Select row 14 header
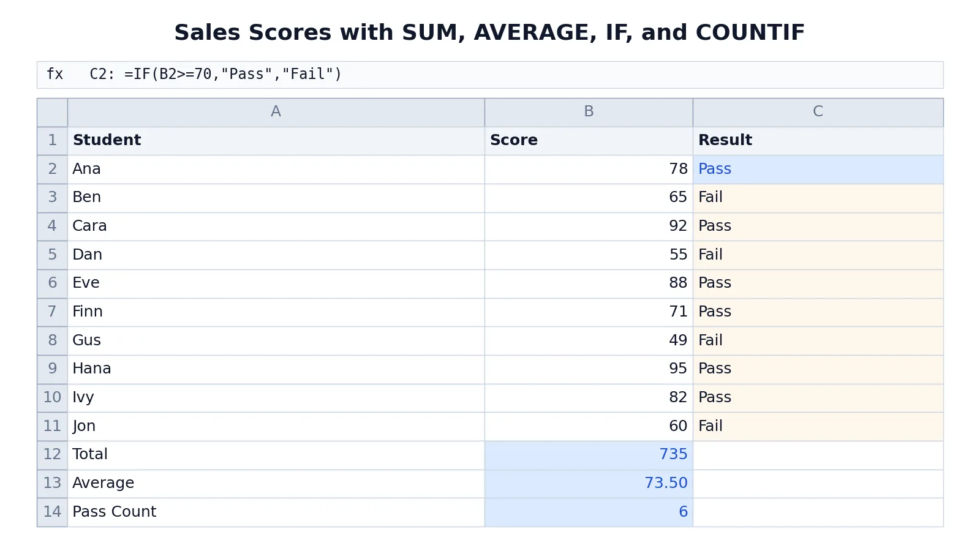980x551 pixels. pos(52,512)
